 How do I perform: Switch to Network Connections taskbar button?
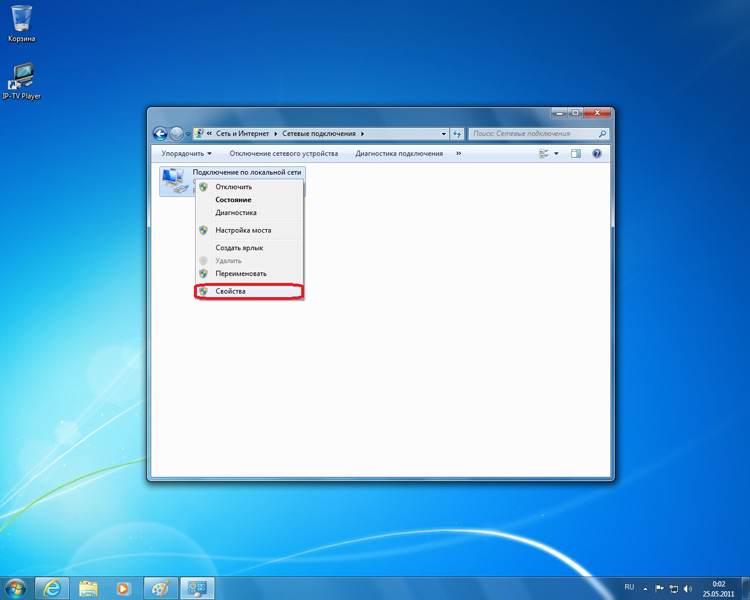(197, 588)
